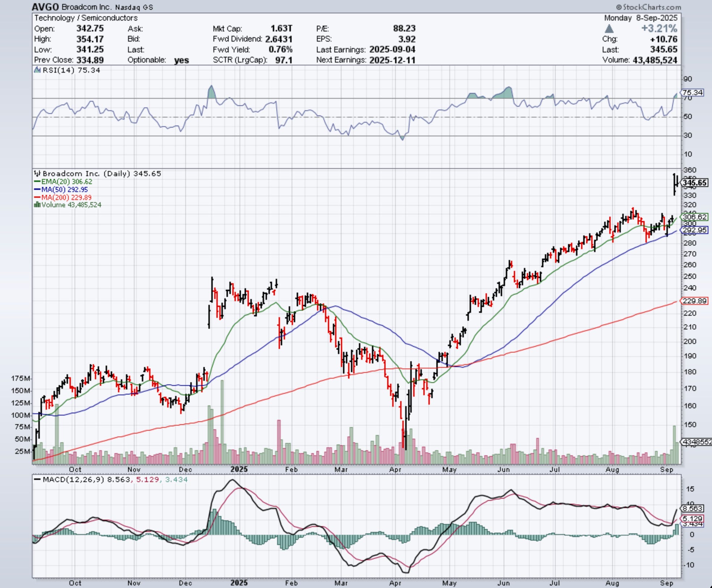
Task: Click the candlestick icon beside Broadcom Inc. (Daily)
Action: coord(37,174)
